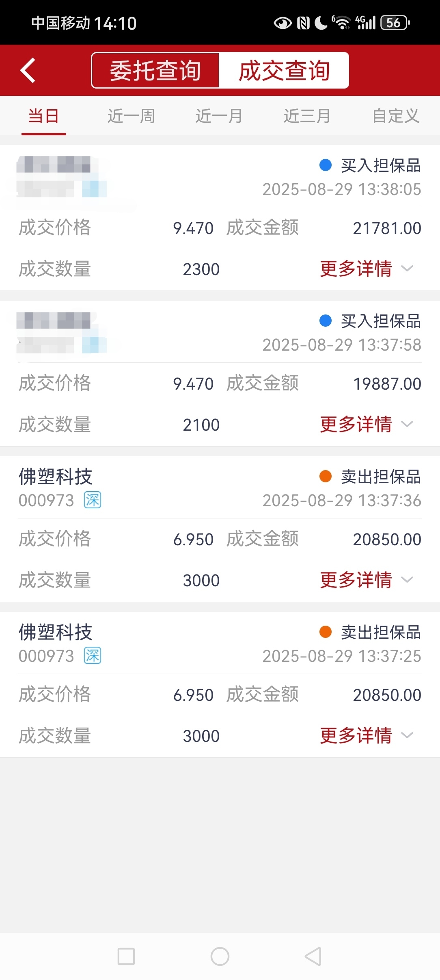Select the 当日 tab
Image resolution: width=440 pixels, height=980 pixels.
pyautogui.click(x=43, y=116)
